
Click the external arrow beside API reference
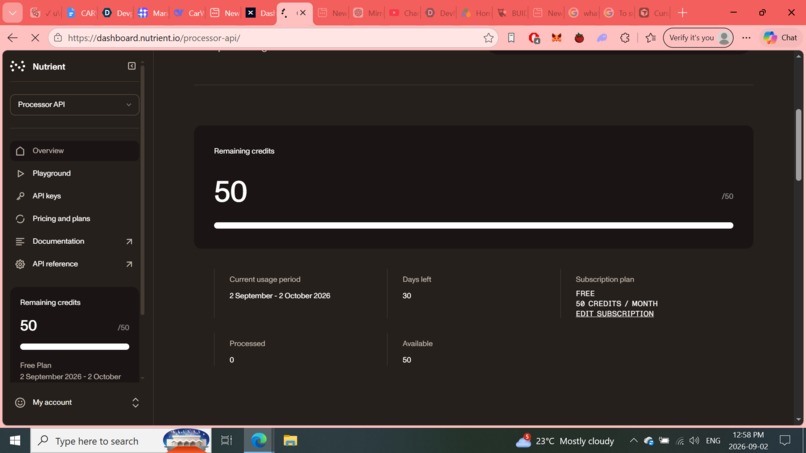coord(129,264)
